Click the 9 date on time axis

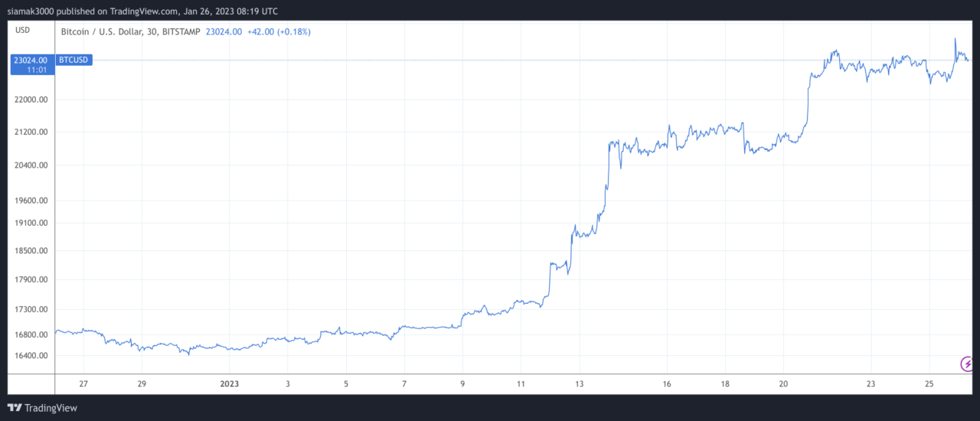462,383
